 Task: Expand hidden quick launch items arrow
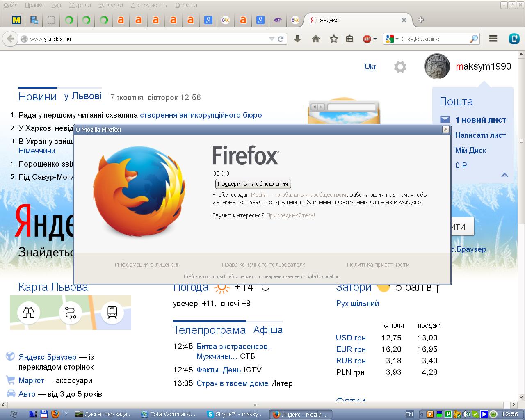[66, 414]
